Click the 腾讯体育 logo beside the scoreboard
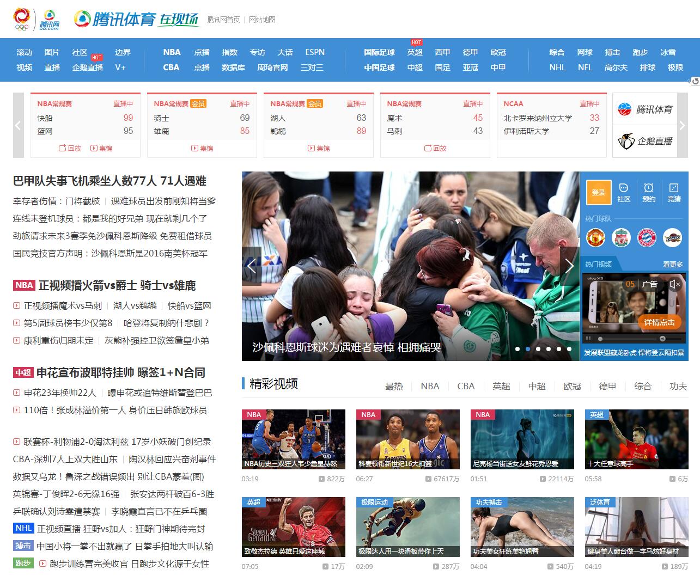Screen dimensions: 700x588 [x=645, y=109]
